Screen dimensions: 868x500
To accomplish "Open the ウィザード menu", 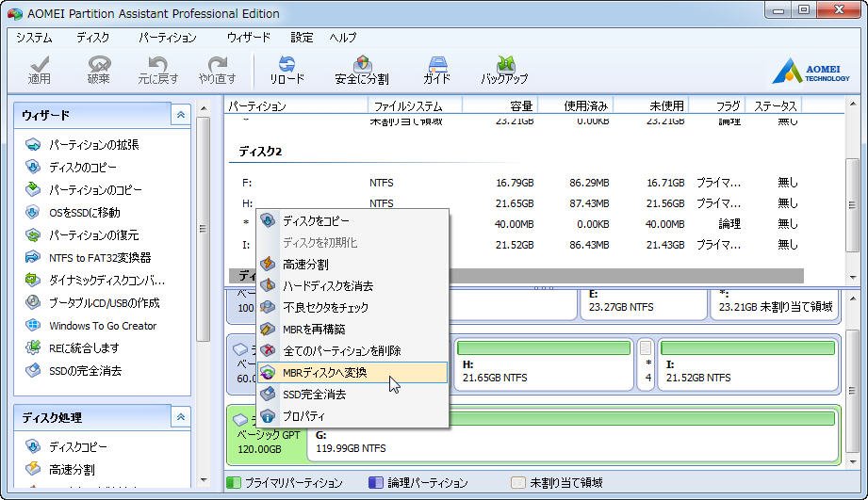I will pos(249,38).
